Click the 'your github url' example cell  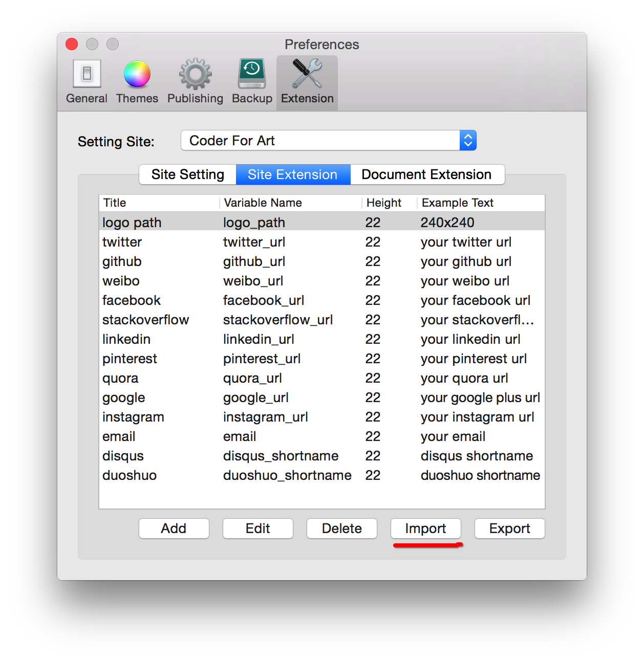(466, 261)
